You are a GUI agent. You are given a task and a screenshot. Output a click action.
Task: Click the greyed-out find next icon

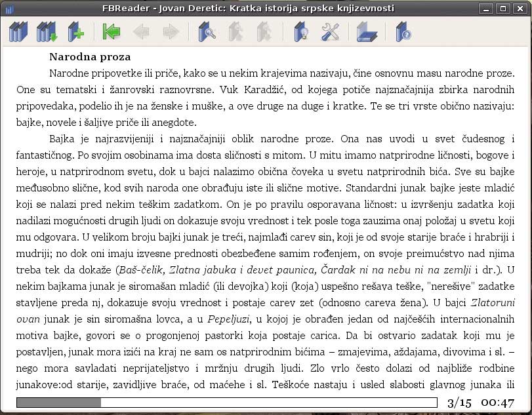point(264,32)
